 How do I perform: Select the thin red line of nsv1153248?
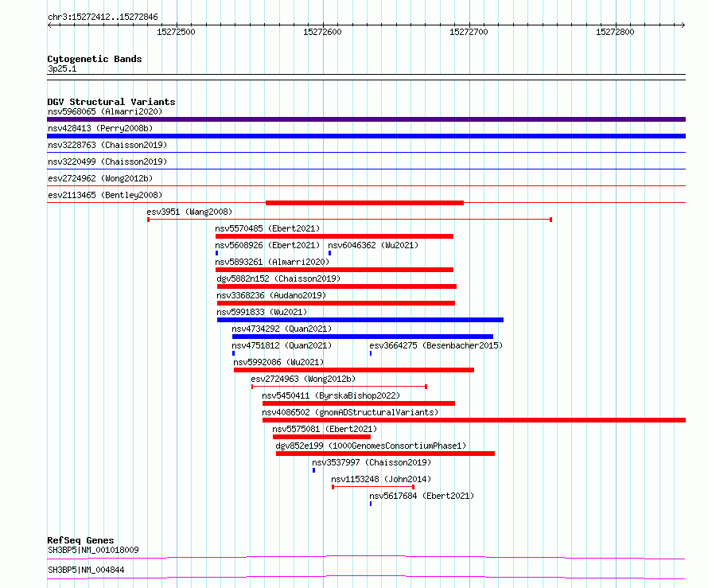click(x=373, y=487)
